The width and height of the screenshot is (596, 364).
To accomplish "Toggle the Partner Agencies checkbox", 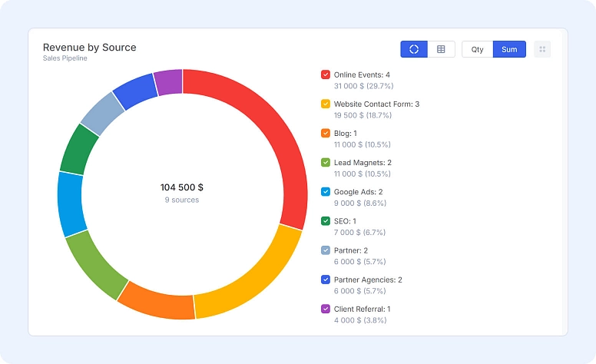I will point(326,280).
